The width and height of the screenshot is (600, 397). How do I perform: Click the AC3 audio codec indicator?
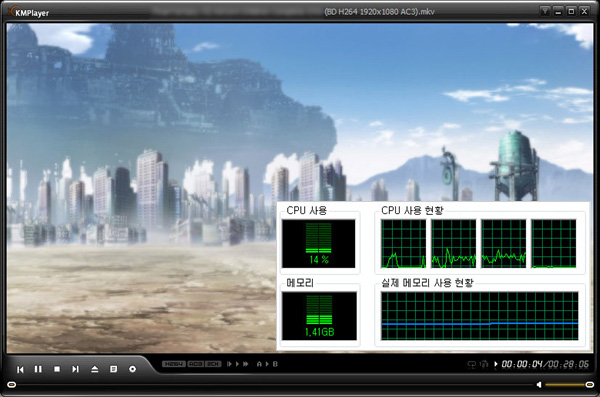[x=196, y=364]
